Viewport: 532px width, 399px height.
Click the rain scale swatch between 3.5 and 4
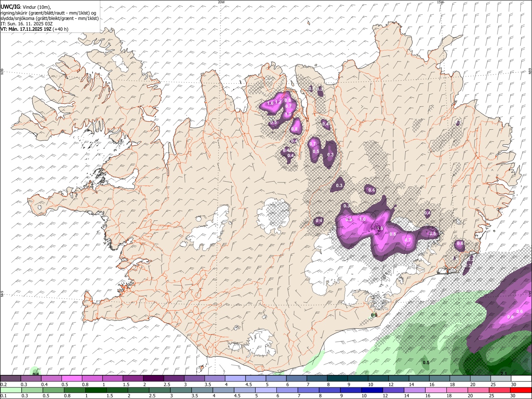click(202, 390)
